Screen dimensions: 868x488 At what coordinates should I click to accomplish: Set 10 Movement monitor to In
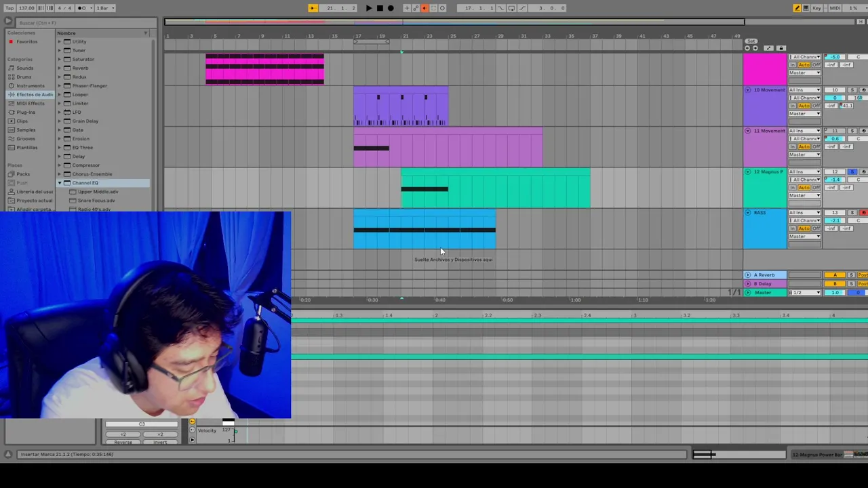coord(792,106)
